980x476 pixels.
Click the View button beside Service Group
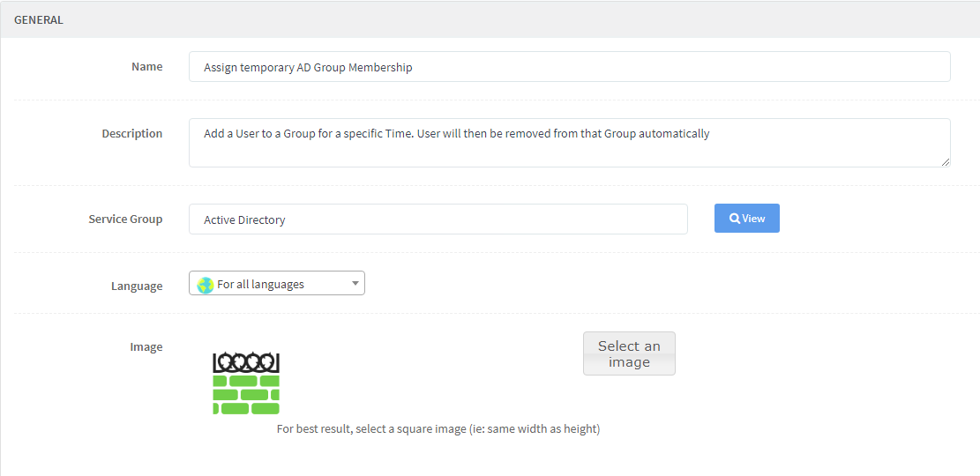click(747, 218)
